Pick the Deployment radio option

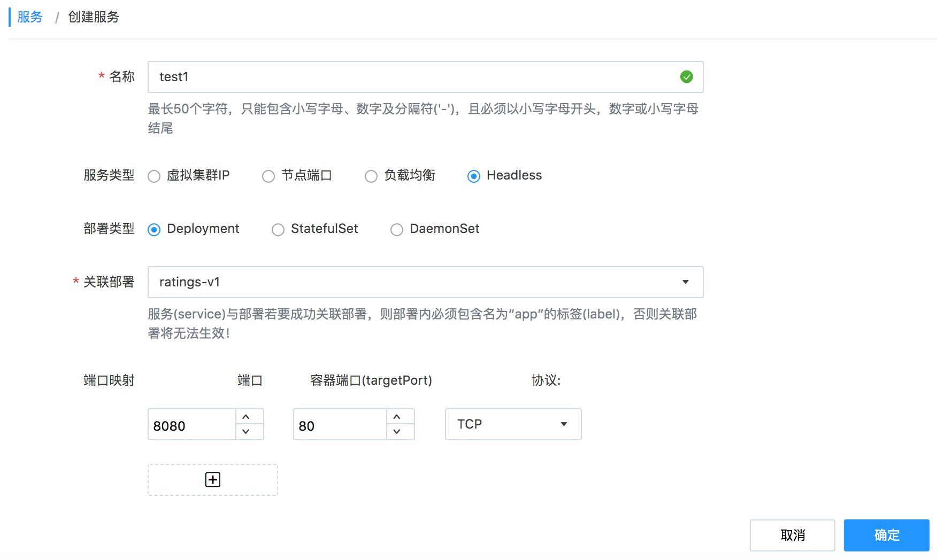[154, 230]
